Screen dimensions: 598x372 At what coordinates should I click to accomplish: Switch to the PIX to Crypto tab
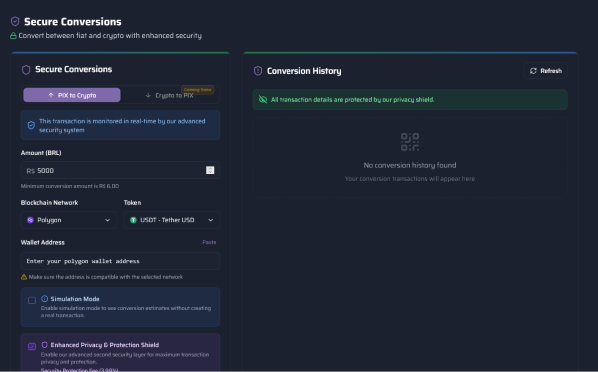click(72, 95)
